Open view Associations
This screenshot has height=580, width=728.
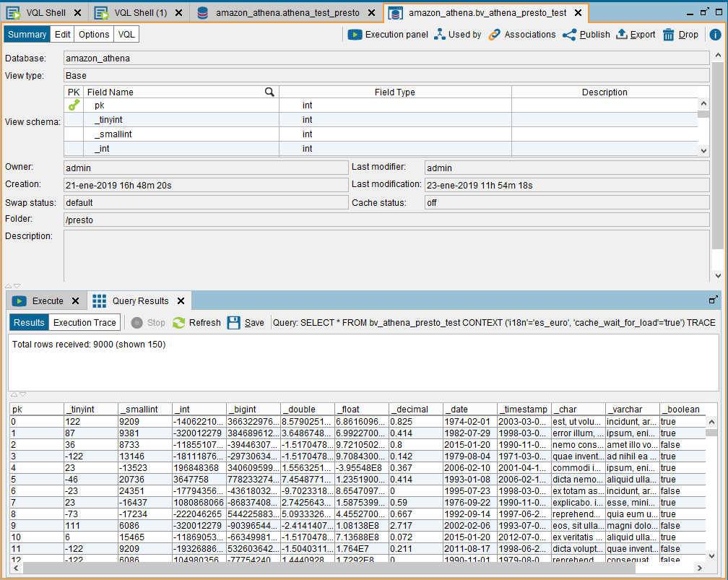pyautogui.click(x=521, y=35)
